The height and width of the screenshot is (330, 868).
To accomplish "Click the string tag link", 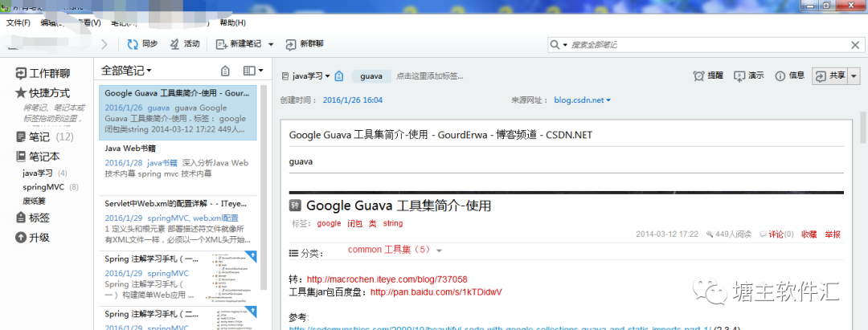I will (393, 223).
